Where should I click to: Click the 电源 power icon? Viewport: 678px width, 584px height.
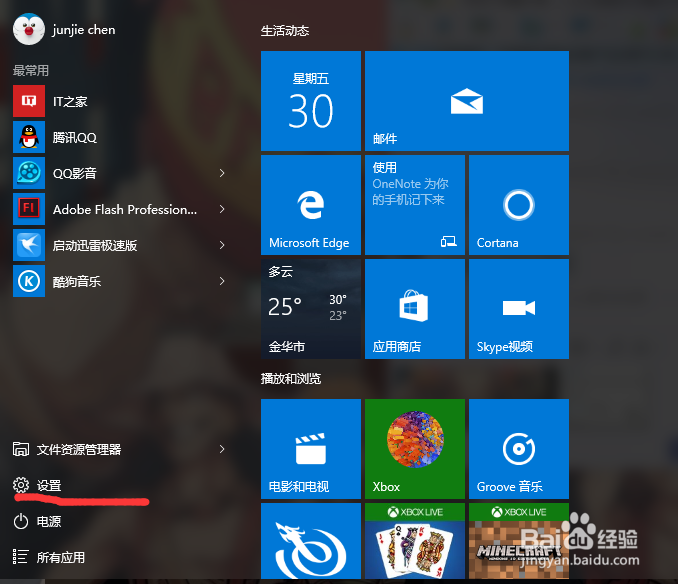21,521
